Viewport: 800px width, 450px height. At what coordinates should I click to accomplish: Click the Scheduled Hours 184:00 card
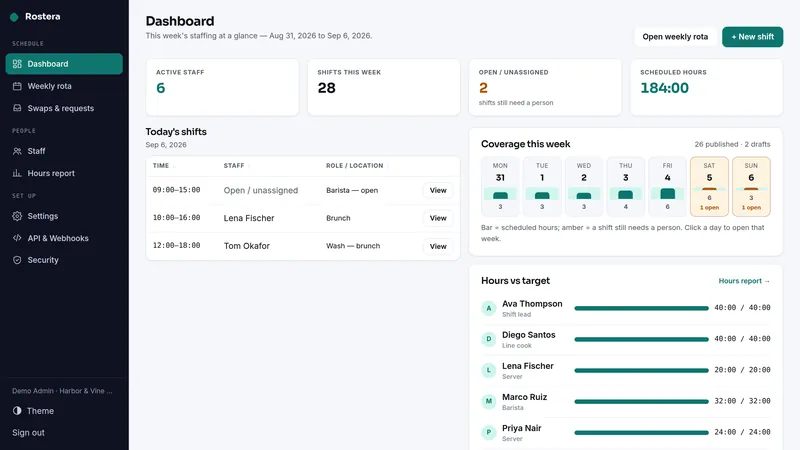coord(706,87)
